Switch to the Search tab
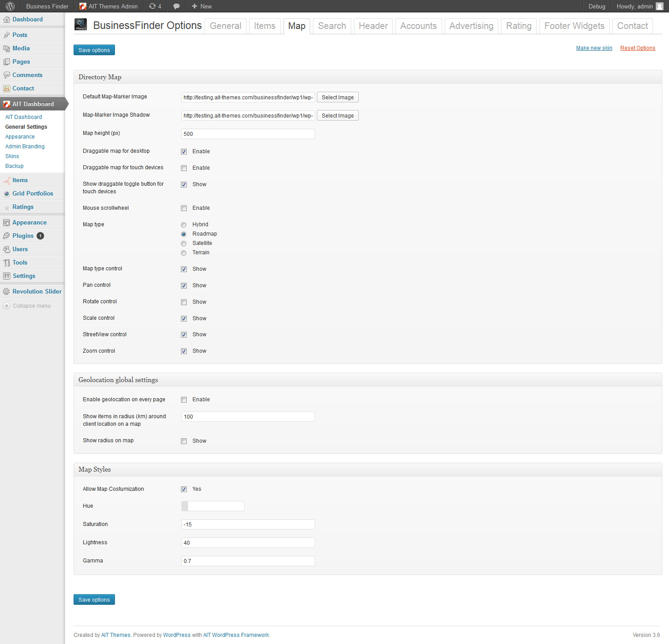The image size is (669, 644). [x=332, y=26]
